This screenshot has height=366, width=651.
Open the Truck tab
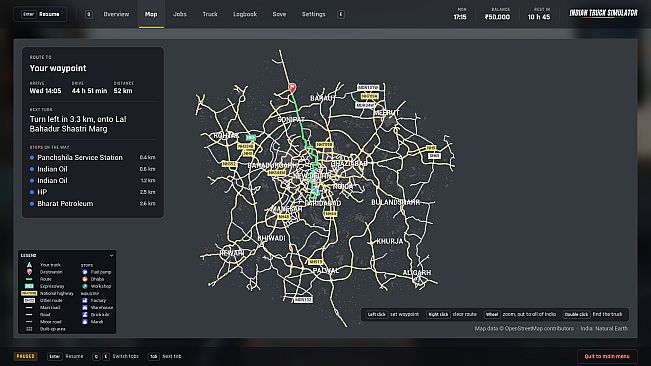210,14
